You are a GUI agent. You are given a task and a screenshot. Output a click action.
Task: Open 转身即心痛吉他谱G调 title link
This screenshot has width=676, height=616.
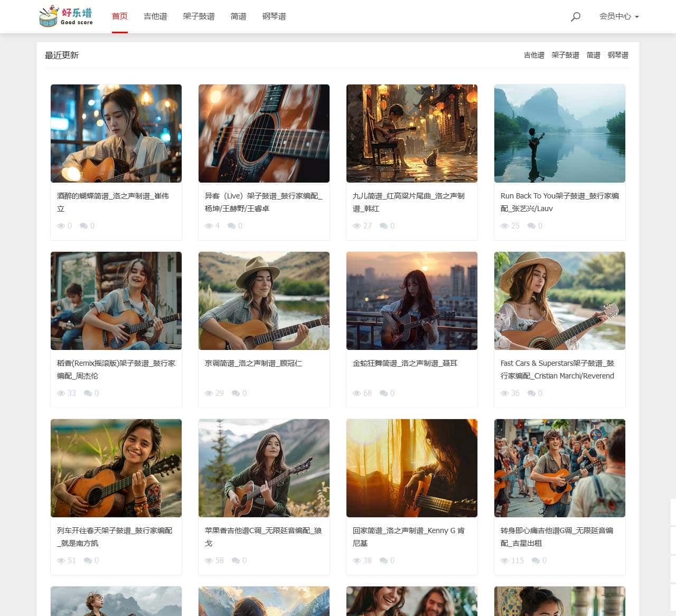click(557, 537)
